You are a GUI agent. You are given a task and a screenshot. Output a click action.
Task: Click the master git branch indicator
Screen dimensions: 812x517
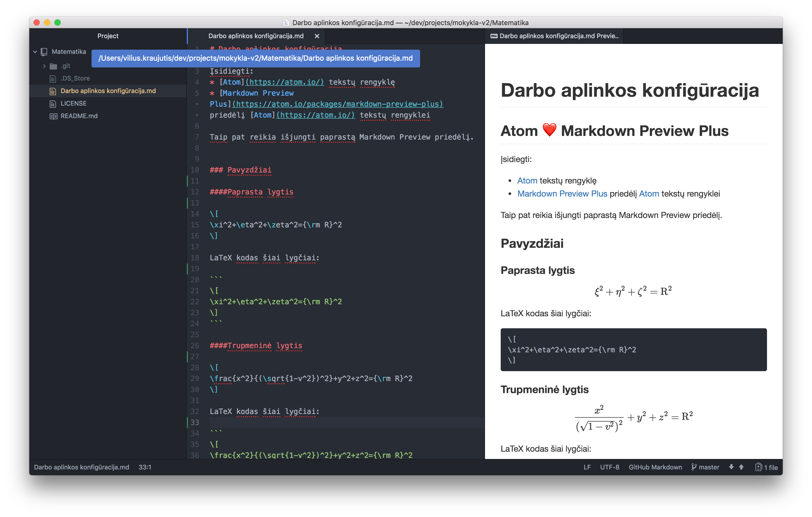[709, 467]
